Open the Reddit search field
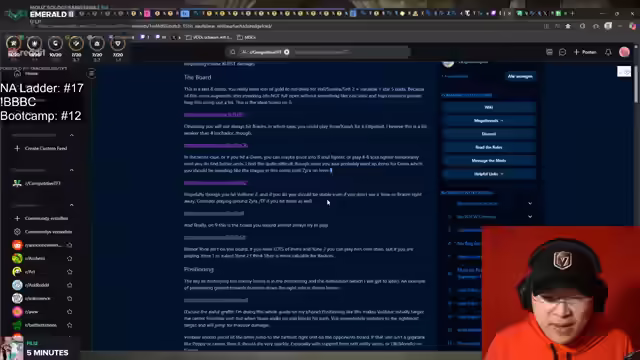 318,52
